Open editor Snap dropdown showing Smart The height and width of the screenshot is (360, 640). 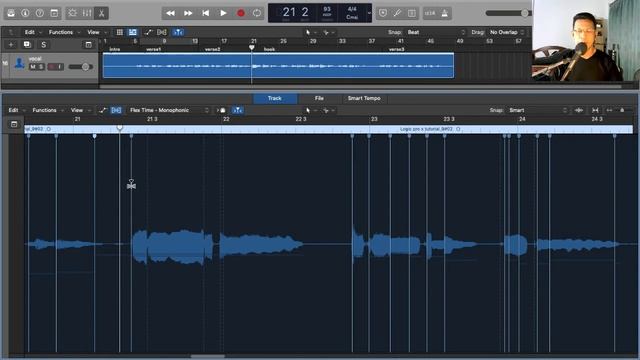(538, 110)
